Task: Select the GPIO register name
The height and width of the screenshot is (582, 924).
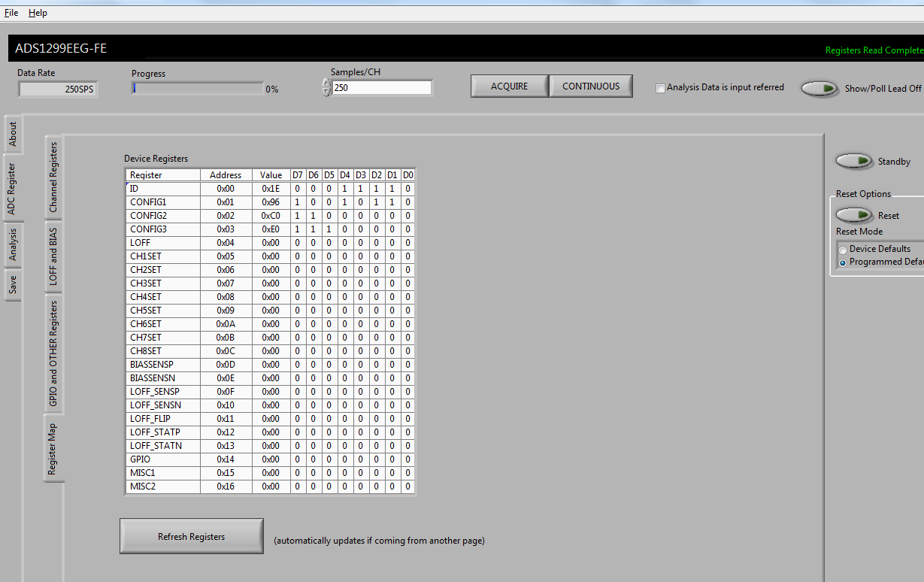Action: pyautogui.click(x=140, y=459)
